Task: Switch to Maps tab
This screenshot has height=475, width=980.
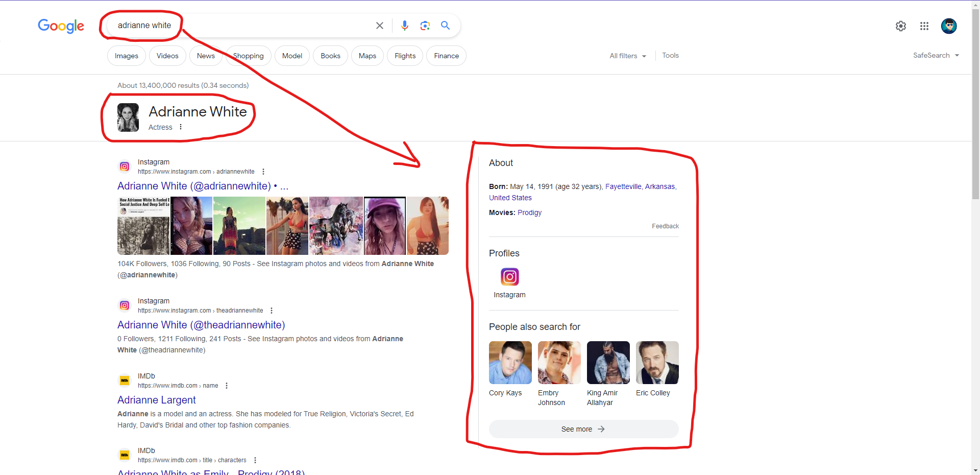Action: tap(367, 56)
